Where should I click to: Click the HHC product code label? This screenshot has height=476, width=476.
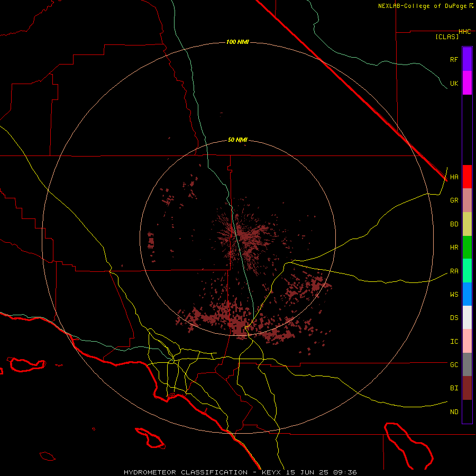coord(464,32)
